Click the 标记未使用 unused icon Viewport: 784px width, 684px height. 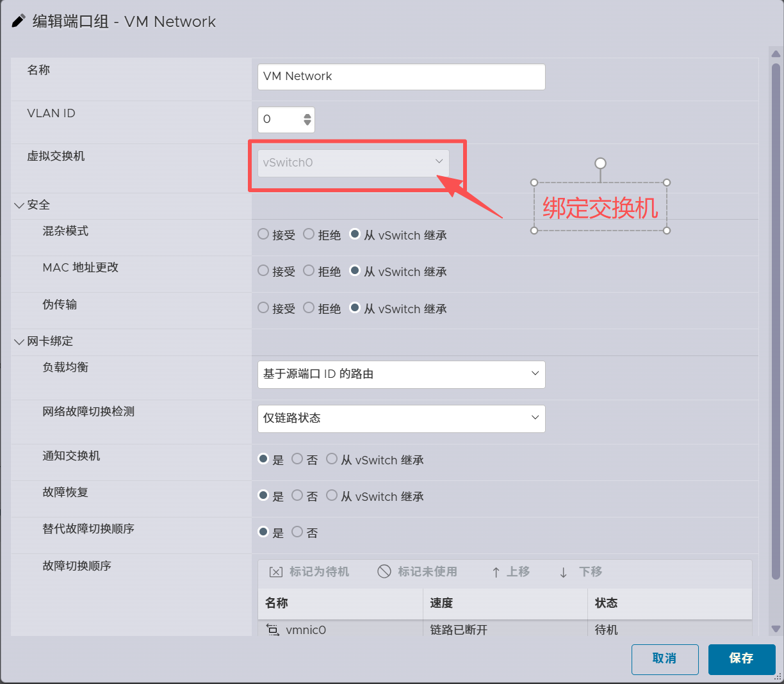click(384, 572)
